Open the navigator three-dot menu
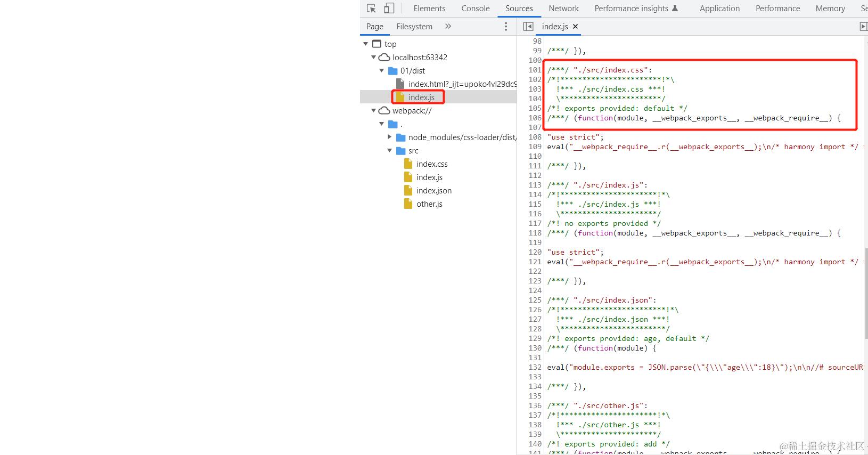Screen dimensions: 868x455 (x=506, y=27)
